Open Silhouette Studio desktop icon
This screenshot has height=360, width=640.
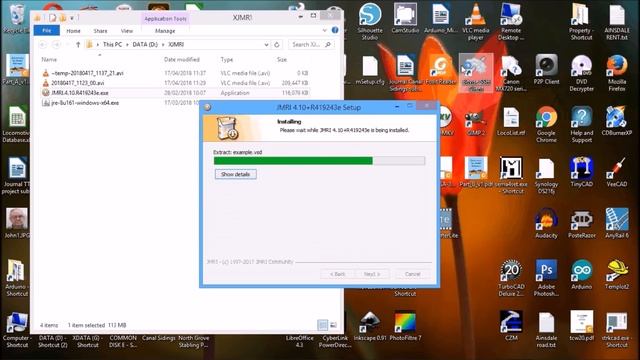click(x=370, y=21)
